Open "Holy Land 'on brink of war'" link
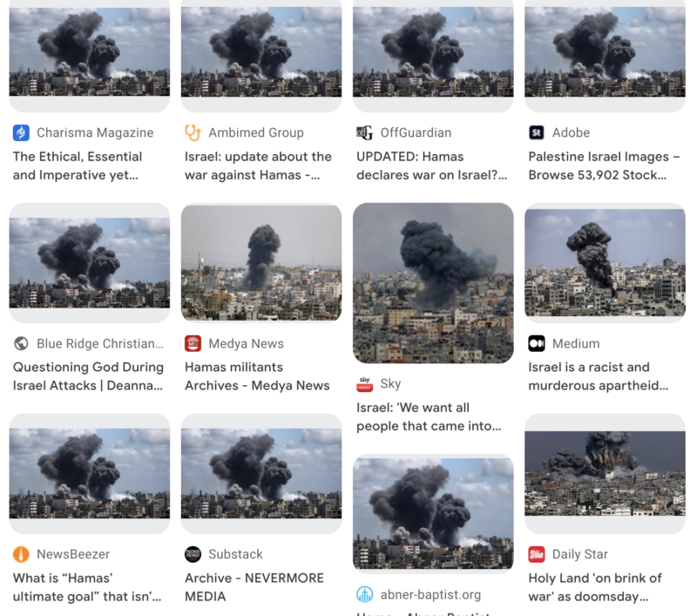The image size is (697, 616). pyautogui.click(x=595, y=587)
